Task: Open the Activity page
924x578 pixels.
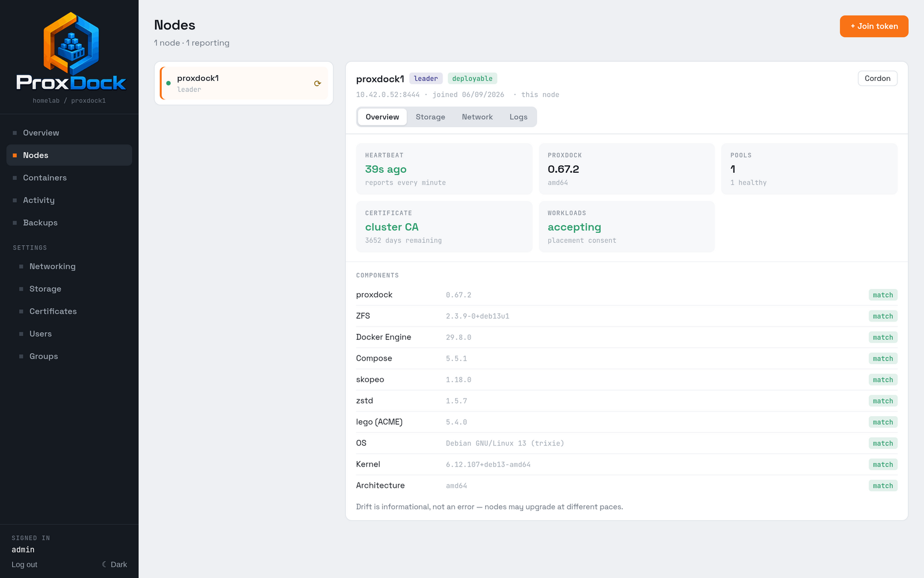Action: [69, 200]
